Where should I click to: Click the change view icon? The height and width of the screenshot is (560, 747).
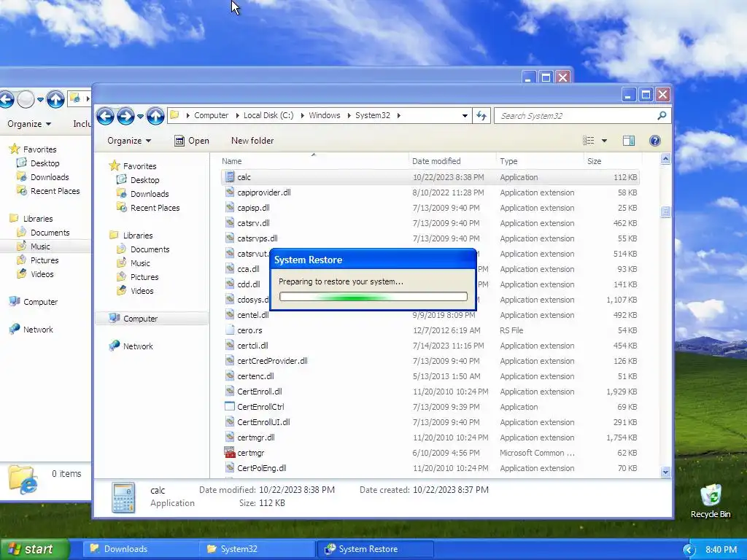pyautogui.click(x=589, y=141)
